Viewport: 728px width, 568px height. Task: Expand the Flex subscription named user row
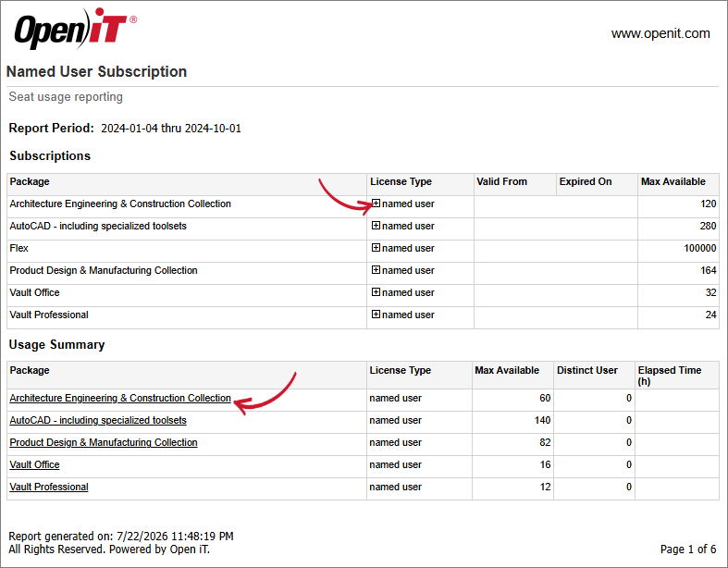(x=376, y=248)
